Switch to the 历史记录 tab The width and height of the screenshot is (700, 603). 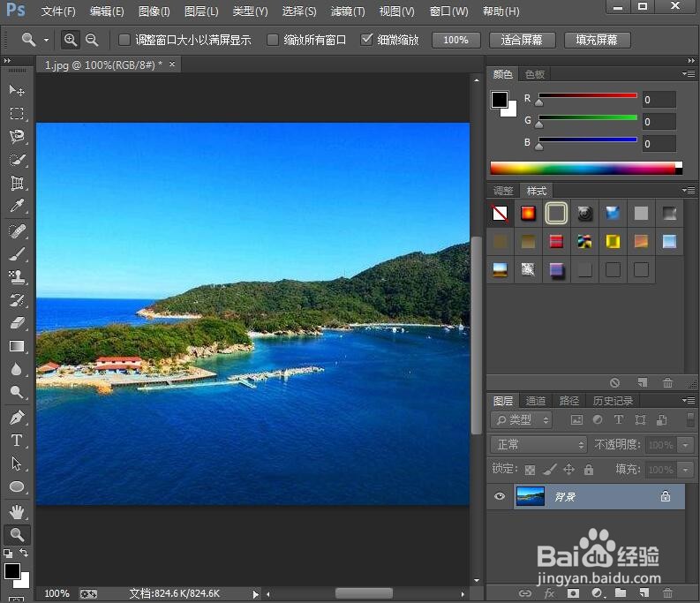pyautogui.click(x=613, y=401)
